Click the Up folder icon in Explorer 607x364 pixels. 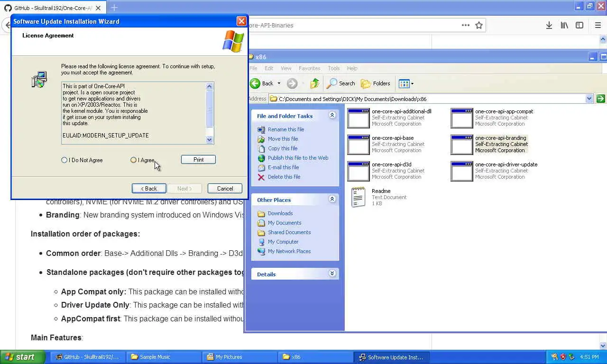[x=314, y=83]
